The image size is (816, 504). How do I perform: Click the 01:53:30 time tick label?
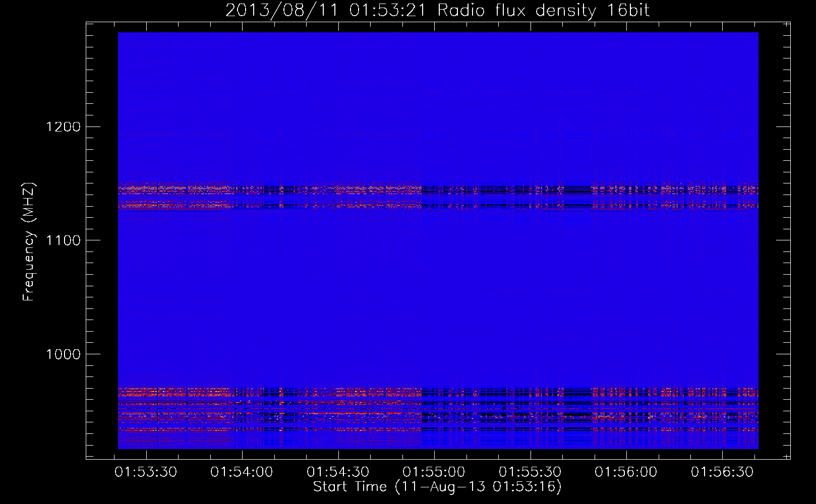click(x=146, y=472)
